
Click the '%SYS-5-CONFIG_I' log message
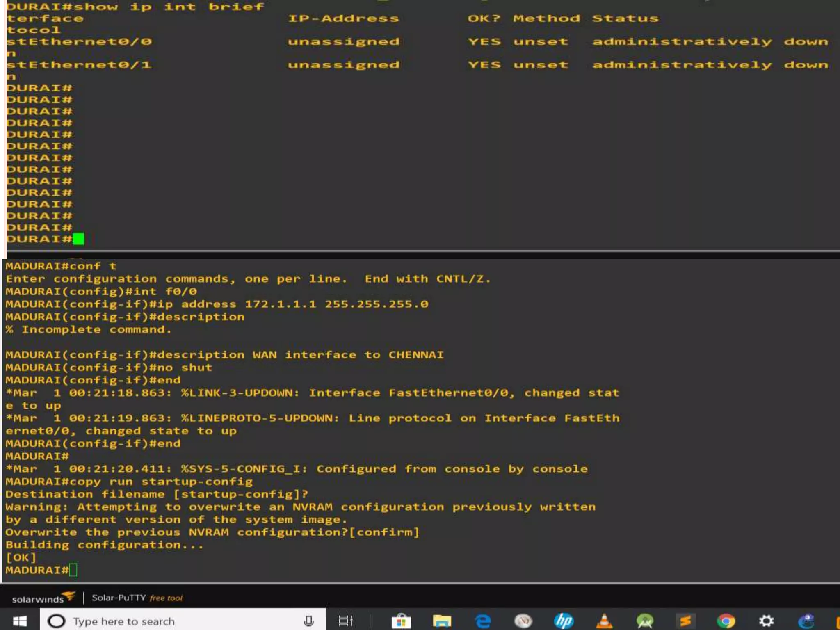coord(297,469)
